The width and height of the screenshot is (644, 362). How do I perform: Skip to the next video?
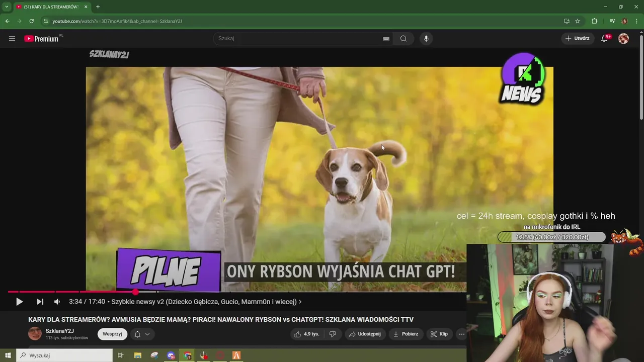[40, 302]
